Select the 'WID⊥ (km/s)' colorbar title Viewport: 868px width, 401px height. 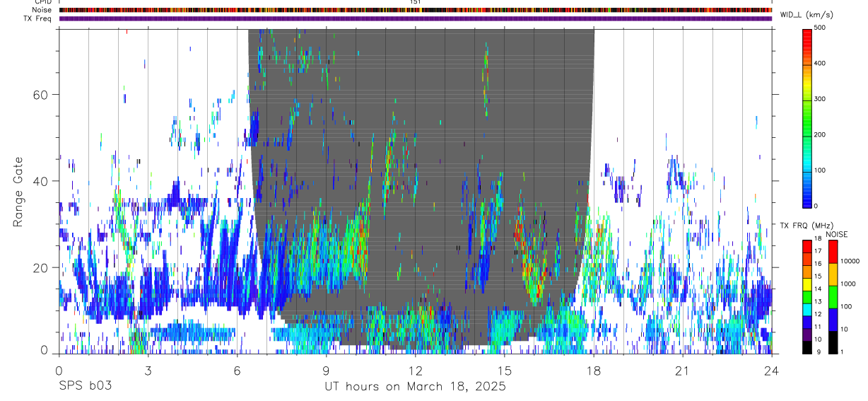coord(807,13)
